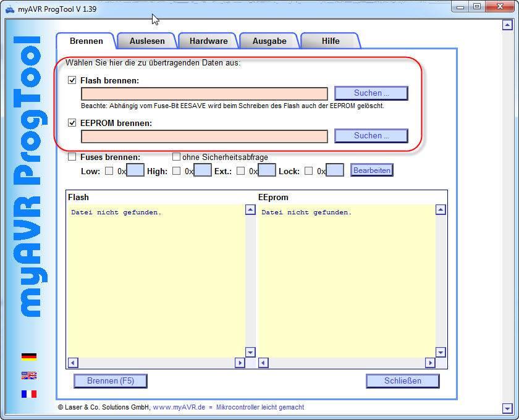Click Bearbeiten fuses button
519x420 pixels.
click(x=372, y=170)
